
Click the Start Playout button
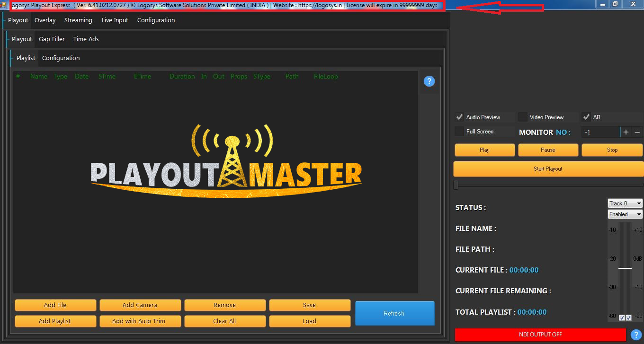point(548,169)
